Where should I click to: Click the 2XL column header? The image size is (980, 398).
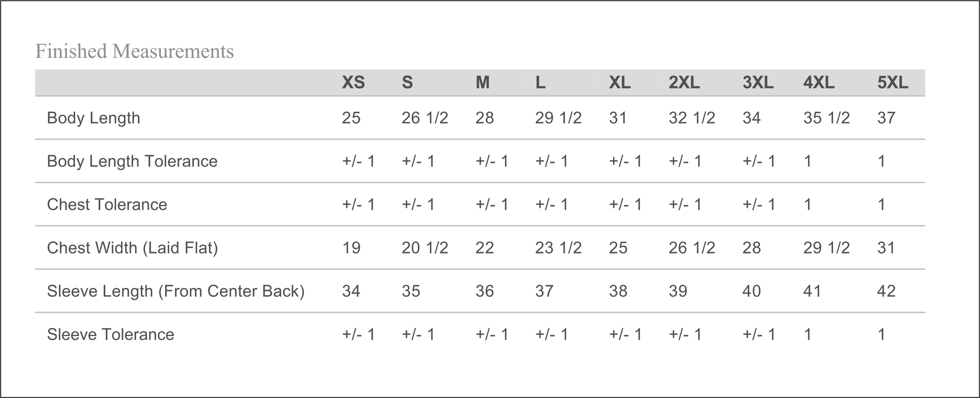pos(684,83)
